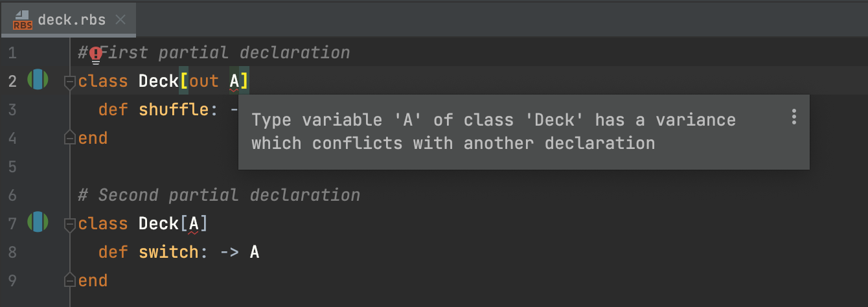Click the gutter marker icon on line 7
Screen dimensions: 868x307
[38, 222]
